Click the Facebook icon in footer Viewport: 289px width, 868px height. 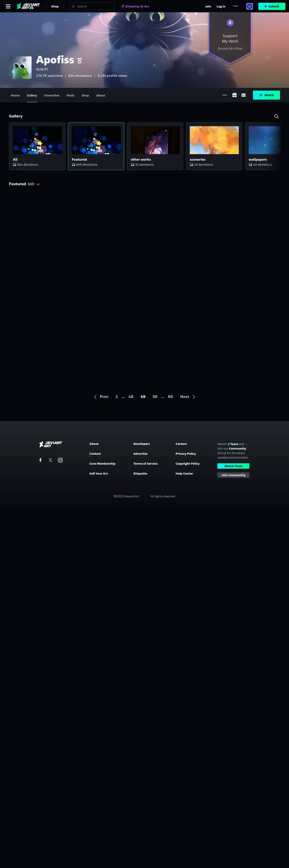40,460
